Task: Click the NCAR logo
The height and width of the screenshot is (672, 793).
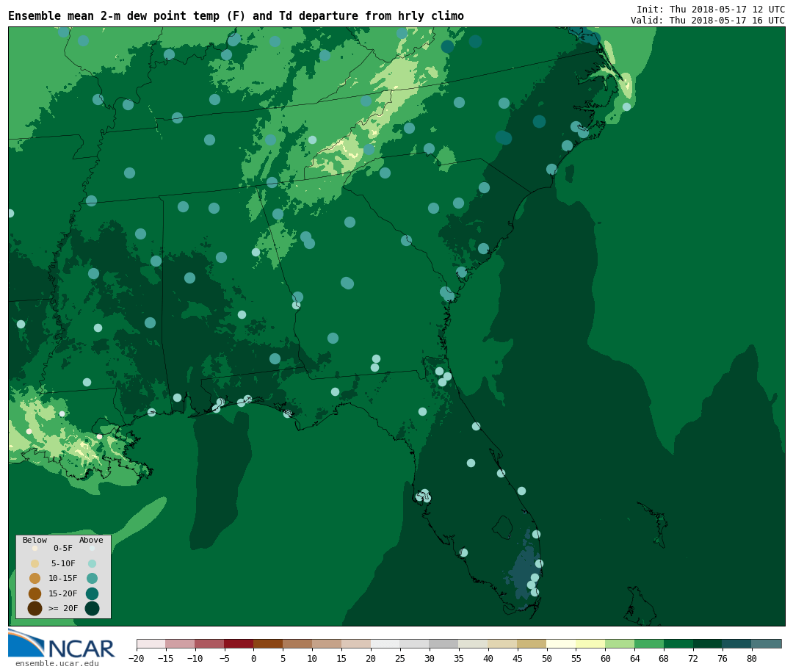Action: tap(62, 643)
